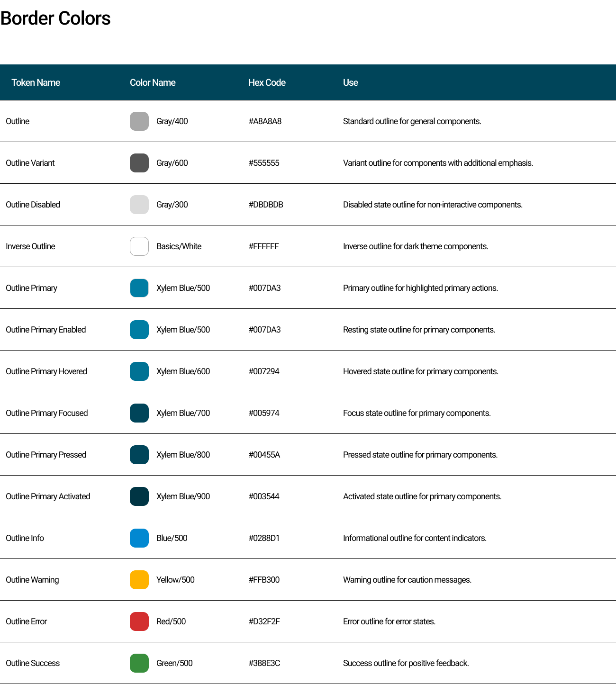Image resolution: width=616 pixels, height=684 pixels.
Task: Select the Gray/600 swatch for Outline Variant
Action: (x=139, y=163)
